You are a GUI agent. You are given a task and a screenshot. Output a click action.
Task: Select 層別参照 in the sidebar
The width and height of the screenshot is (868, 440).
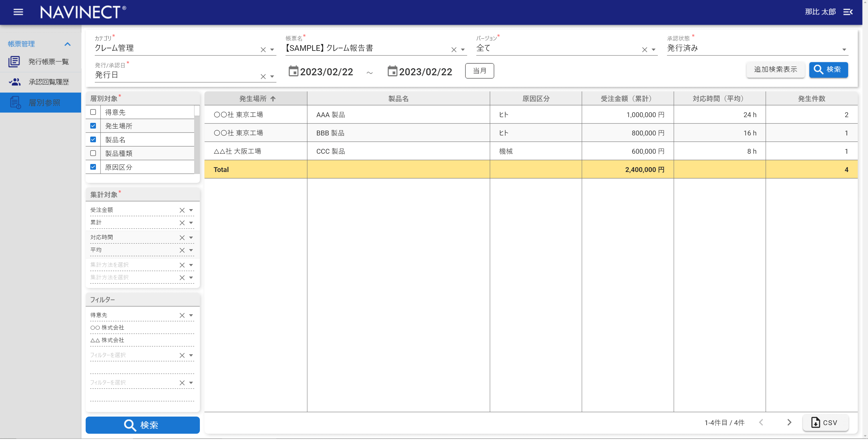click(x=41, y=103)
